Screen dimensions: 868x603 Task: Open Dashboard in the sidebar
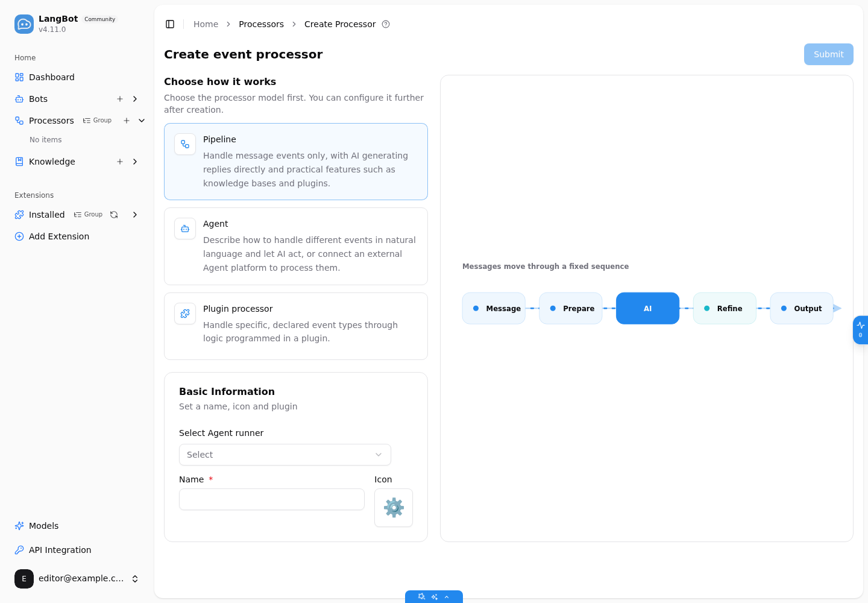(x=77, y=77)
